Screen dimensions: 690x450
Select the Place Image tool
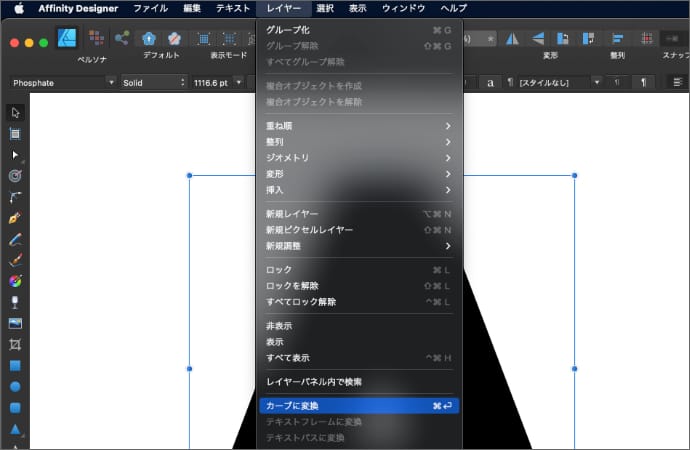point(15,323)
